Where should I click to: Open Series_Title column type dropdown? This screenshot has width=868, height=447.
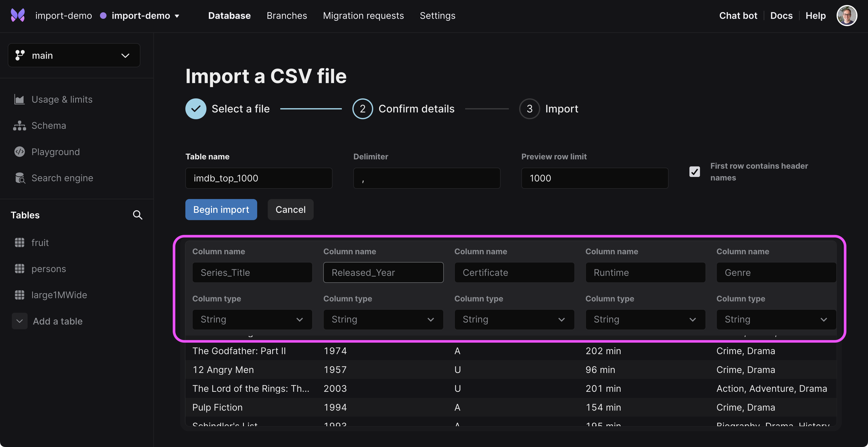click(x=252, y=320)
